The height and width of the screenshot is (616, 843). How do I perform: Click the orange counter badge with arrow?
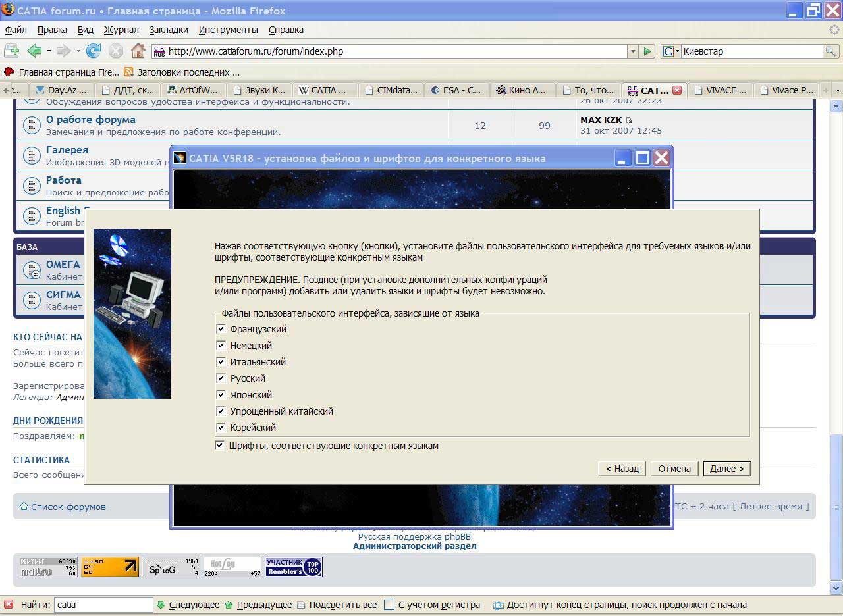point(110,567)
